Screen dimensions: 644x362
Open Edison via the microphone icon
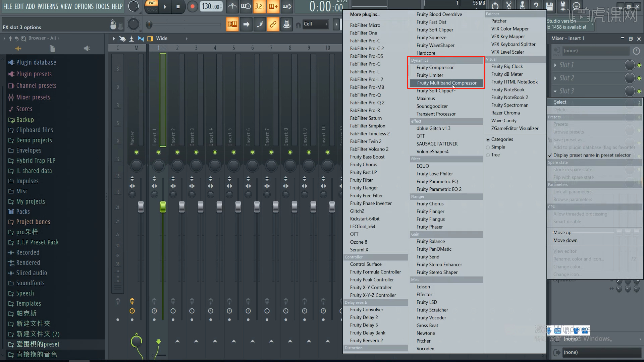click(x=522, y=6)
